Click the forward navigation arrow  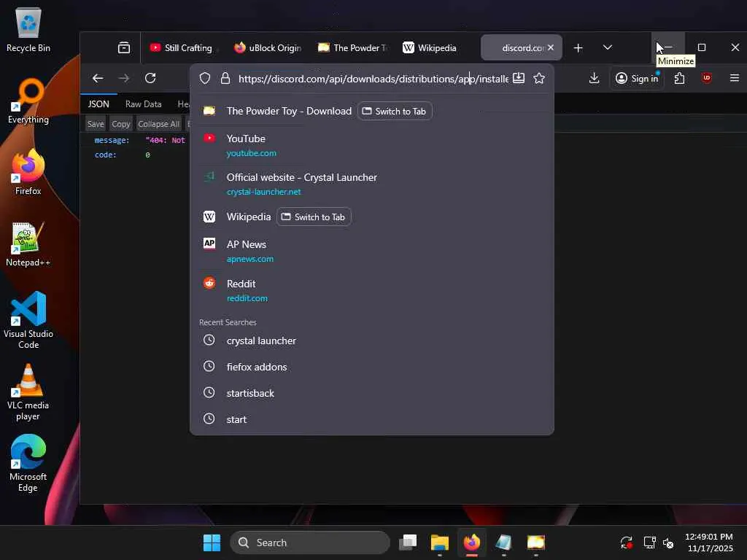[124, 78]
